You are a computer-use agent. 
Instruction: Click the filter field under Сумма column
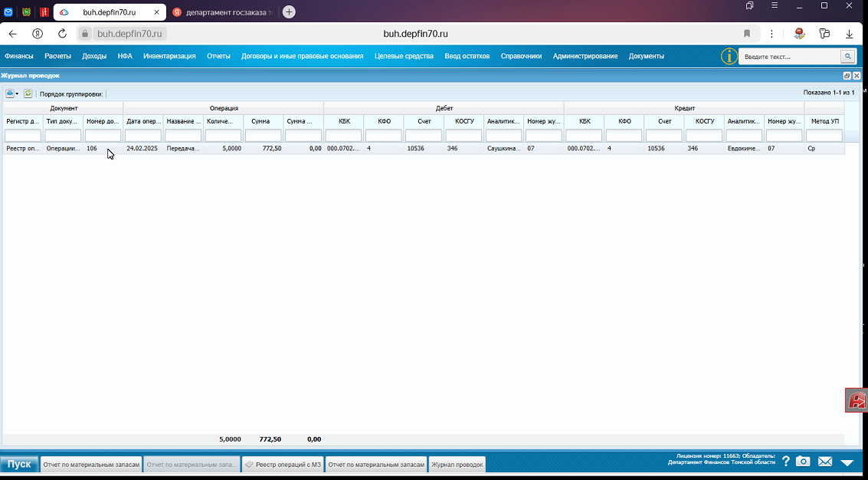coord(264,135)
